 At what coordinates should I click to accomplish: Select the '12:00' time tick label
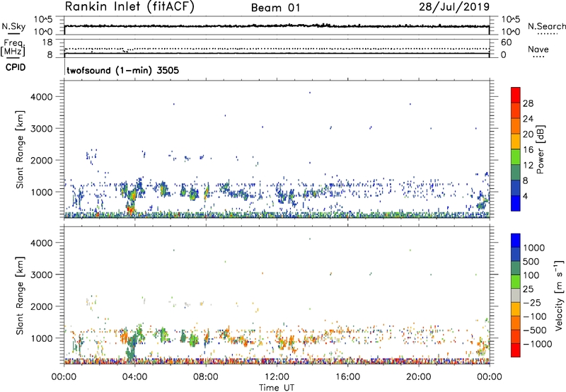pos(277,377)
